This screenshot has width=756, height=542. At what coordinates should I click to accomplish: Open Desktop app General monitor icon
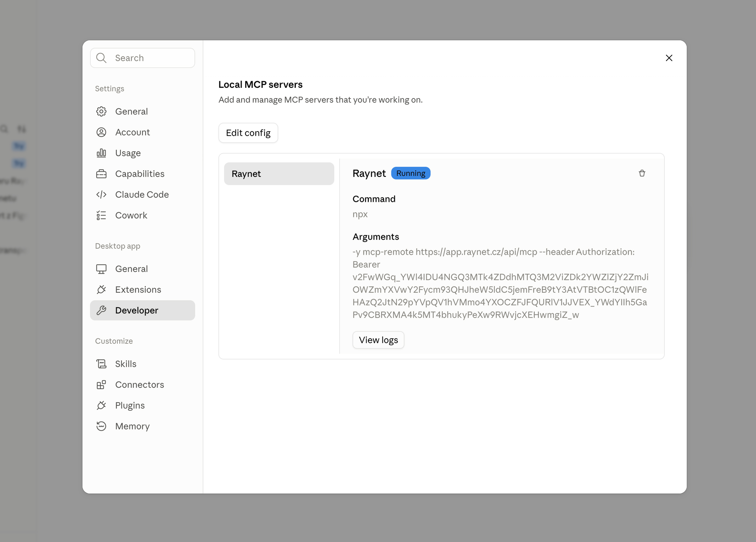101,269
